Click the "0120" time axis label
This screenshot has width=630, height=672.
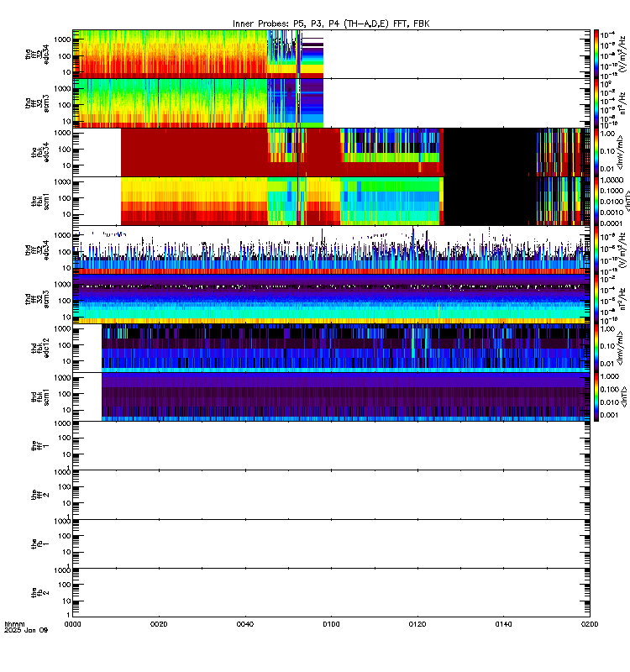[417, 624]
